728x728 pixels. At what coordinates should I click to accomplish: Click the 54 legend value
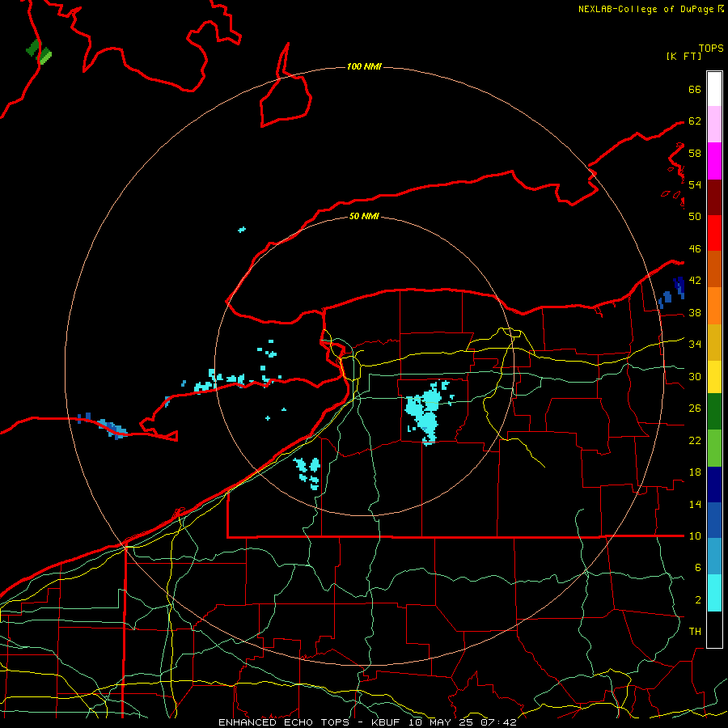pos(695,184)
